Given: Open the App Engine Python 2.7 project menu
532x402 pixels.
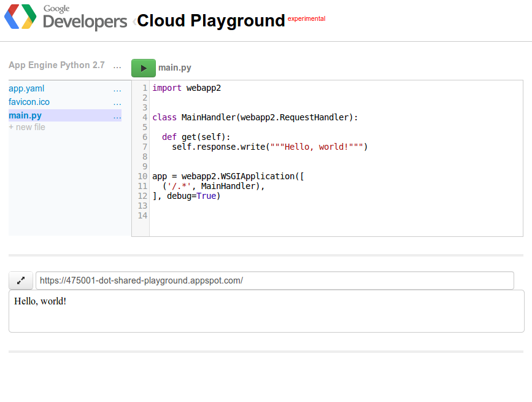Looking at the screenshot, I should 117,66.
